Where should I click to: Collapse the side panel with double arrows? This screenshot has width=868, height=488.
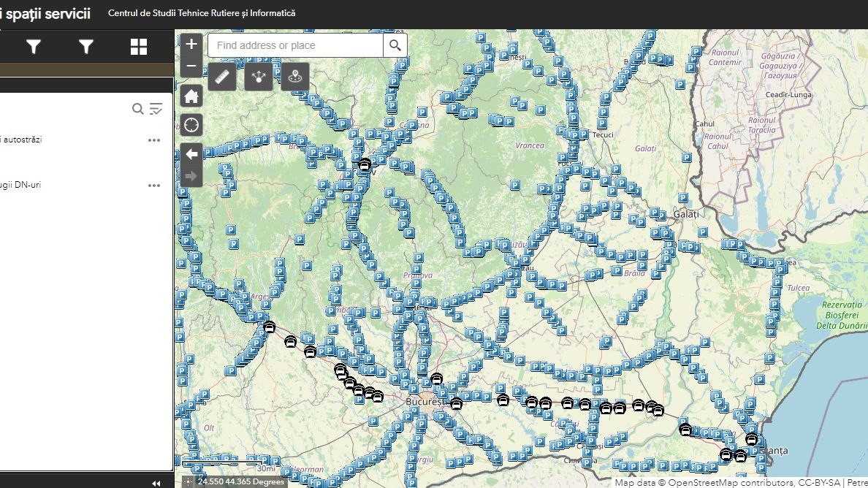click(156, 483)
